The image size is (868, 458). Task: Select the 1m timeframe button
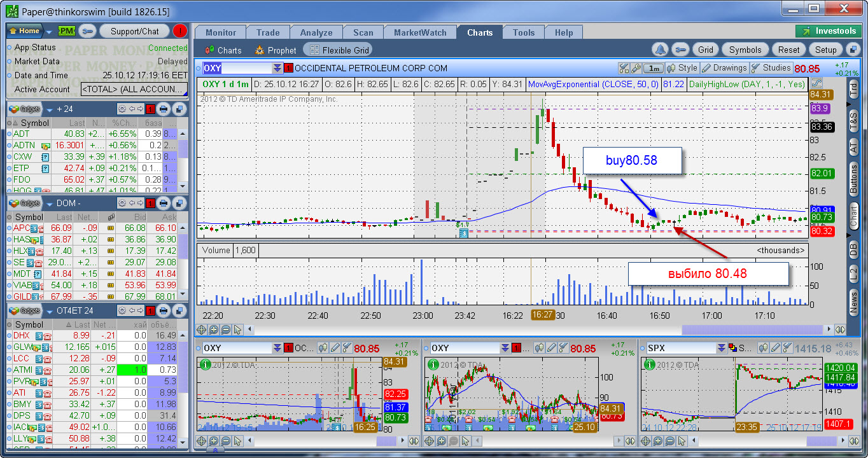[654, 68]
